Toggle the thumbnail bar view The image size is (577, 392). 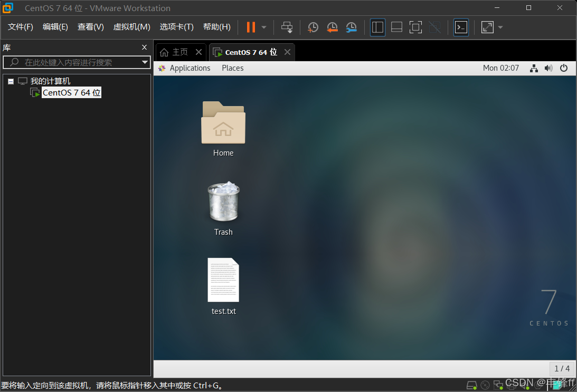tap(396, 27)
